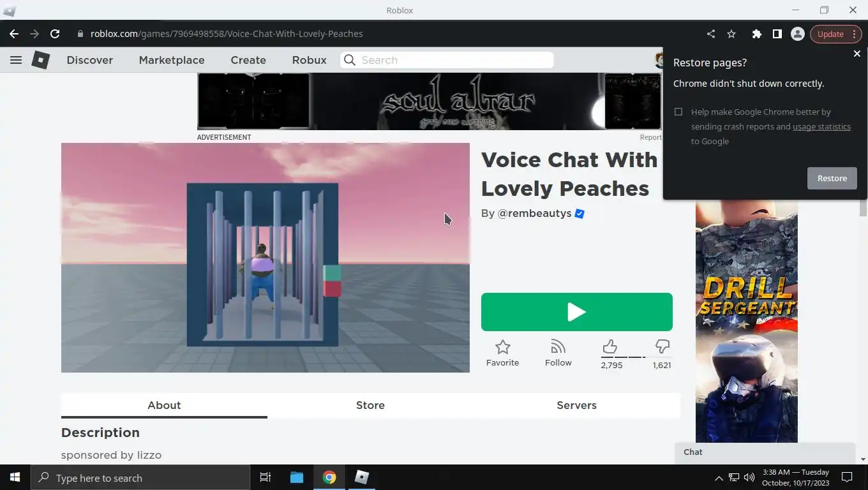Click the verified badge next to rembeautys
868x490 pixels.
(580, 214)
